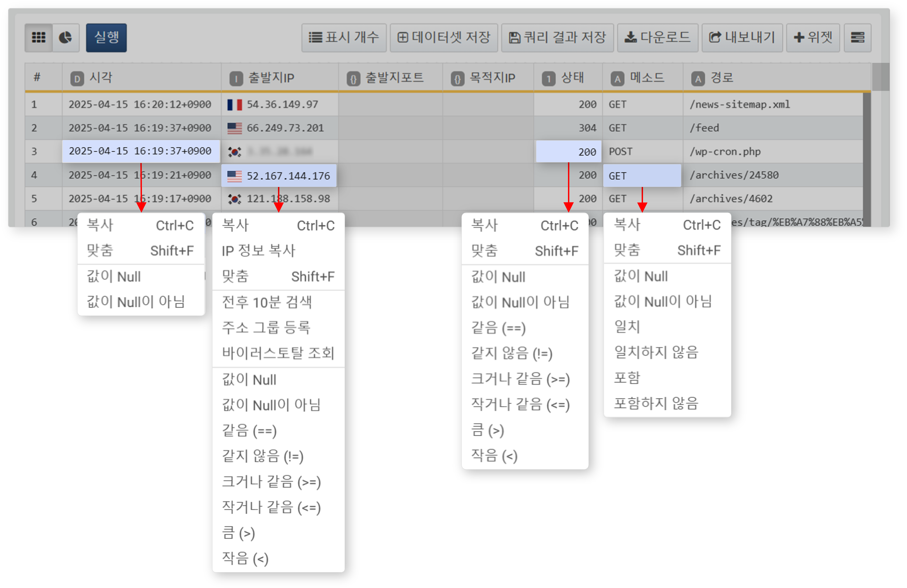This screenshot has width=907, height=588.
Task: Click the 출발지포트 column type icon
Action: coord(353,79)
